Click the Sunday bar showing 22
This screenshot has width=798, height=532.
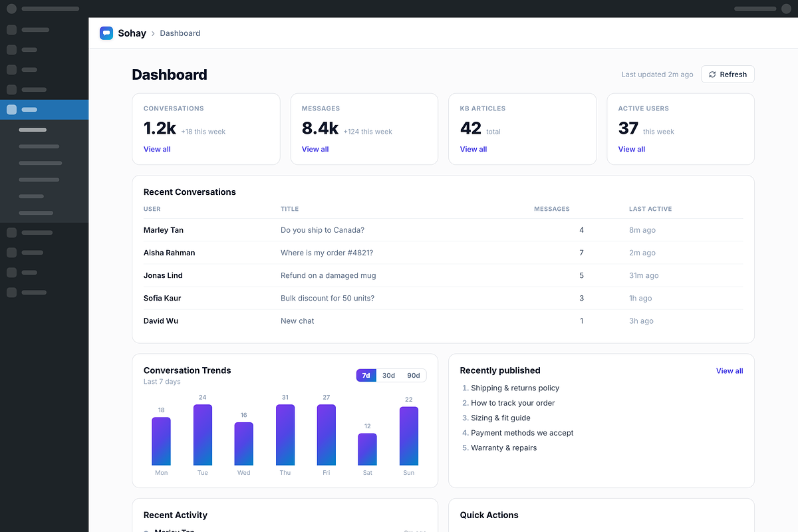click(409, 436)
